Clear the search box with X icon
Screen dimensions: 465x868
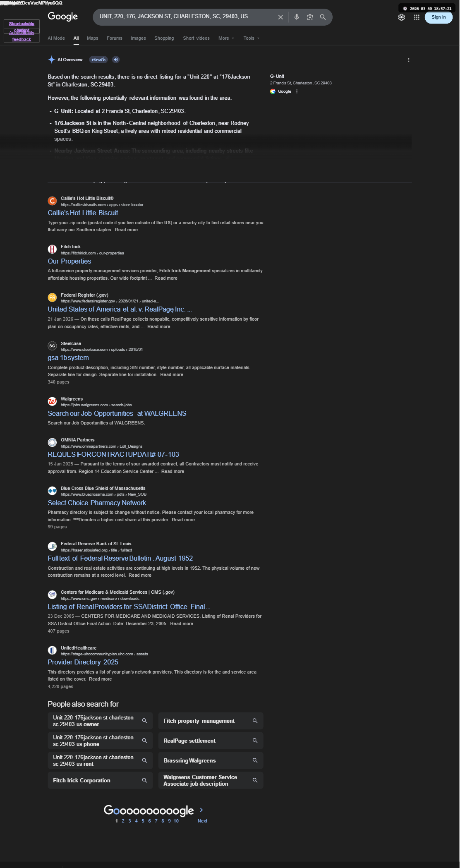[280, 17]
